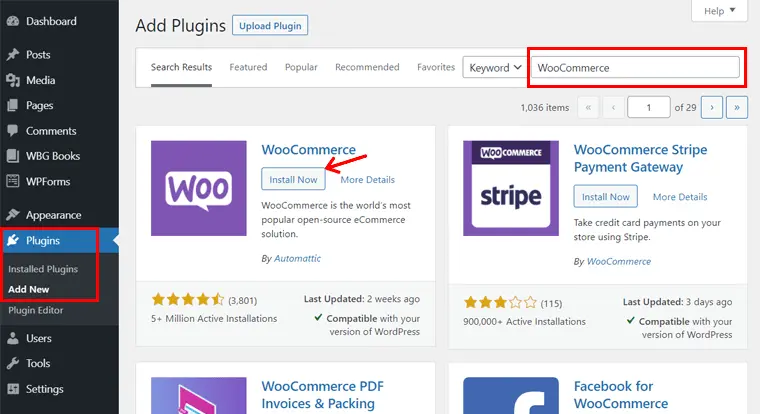This screenshot has height=414, width=760.
Task: Focus the plugin search field containing WooCommerce
Action: click(635, 67)
